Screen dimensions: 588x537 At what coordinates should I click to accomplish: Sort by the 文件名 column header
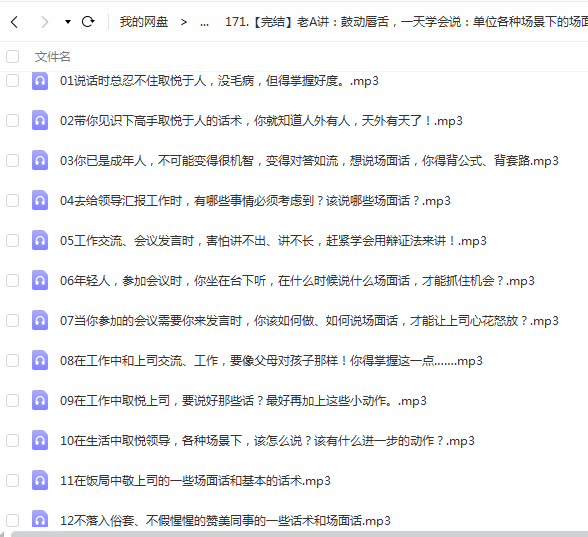(52, 57)
